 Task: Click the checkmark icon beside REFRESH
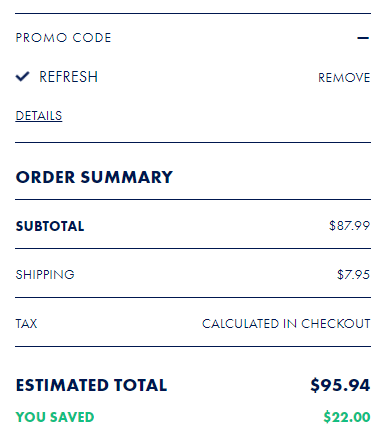coord(23,77)
